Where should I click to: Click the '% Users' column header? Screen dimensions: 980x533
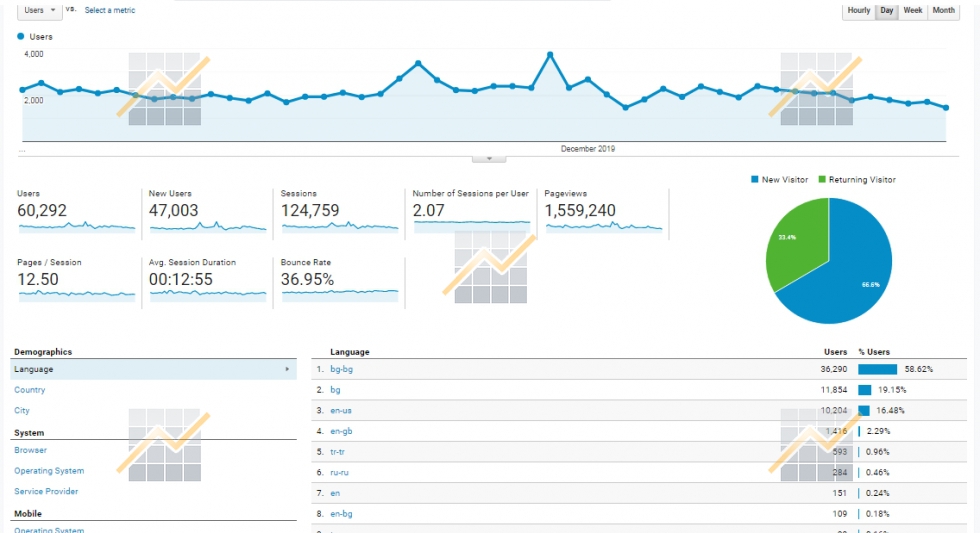tap(874, 352)
